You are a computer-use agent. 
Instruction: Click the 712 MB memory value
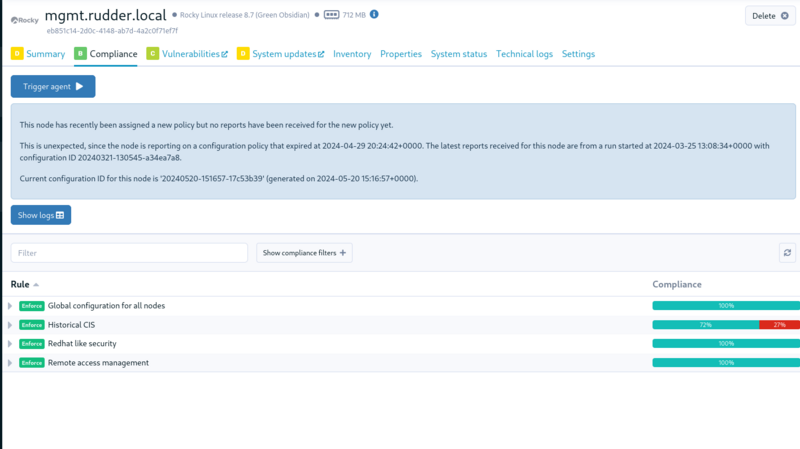[x=354, y=15]
